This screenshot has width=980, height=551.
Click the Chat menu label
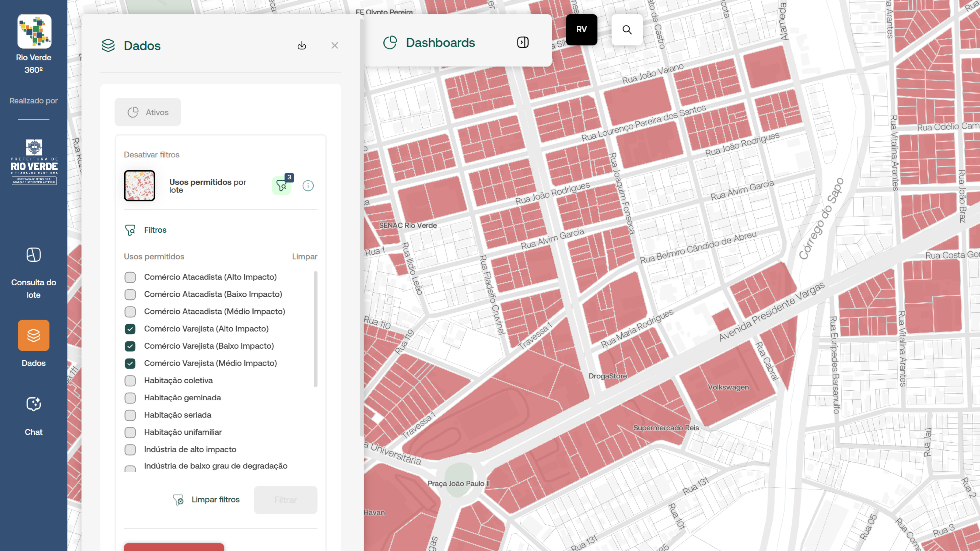[33, 432]
